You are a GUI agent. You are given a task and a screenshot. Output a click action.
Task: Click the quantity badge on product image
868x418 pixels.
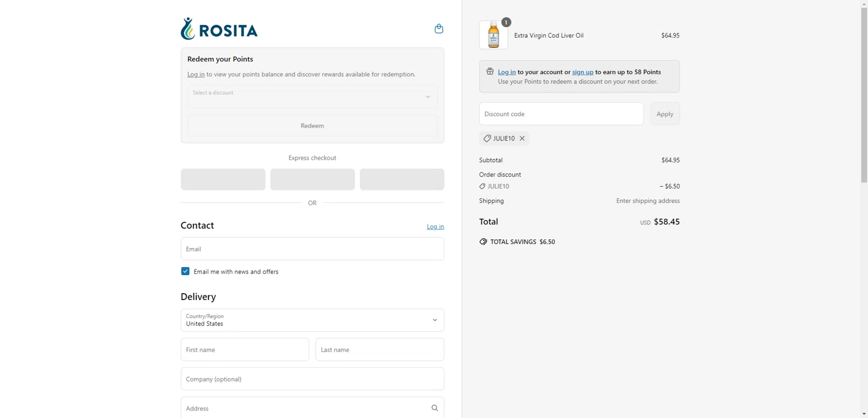coord(506,23)
